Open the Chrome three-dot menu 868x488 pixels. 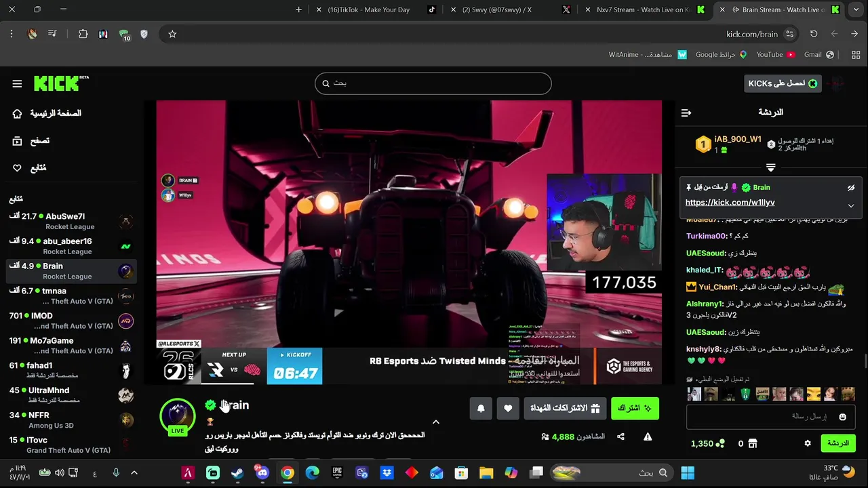11,34
